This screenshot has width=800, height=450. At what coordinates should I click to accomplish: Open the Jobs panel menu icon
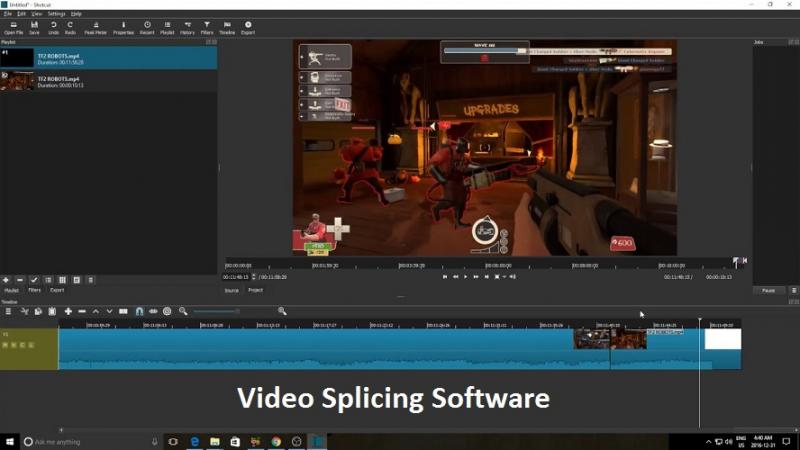pyautogui.click(x=793, y=290)
